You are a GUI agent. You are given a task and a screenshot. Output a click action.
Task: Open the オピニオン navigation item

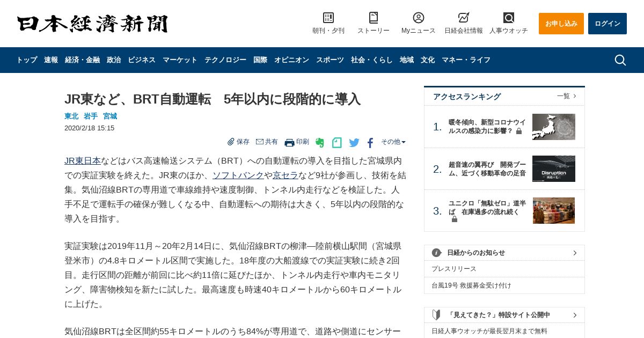coord(291,60)
